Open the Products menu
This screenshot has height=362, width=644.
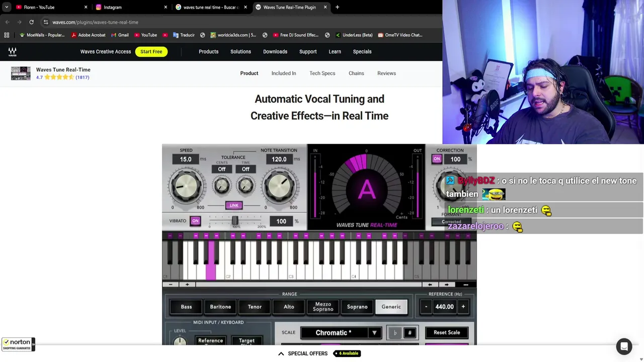coord(208,52)
